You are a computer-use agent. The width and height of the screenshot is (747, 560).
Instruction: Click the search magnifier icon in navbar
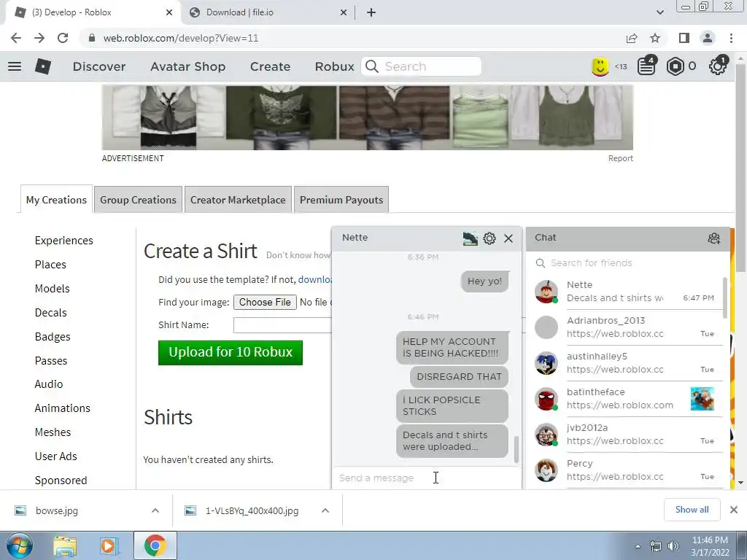tap(371, 66)
